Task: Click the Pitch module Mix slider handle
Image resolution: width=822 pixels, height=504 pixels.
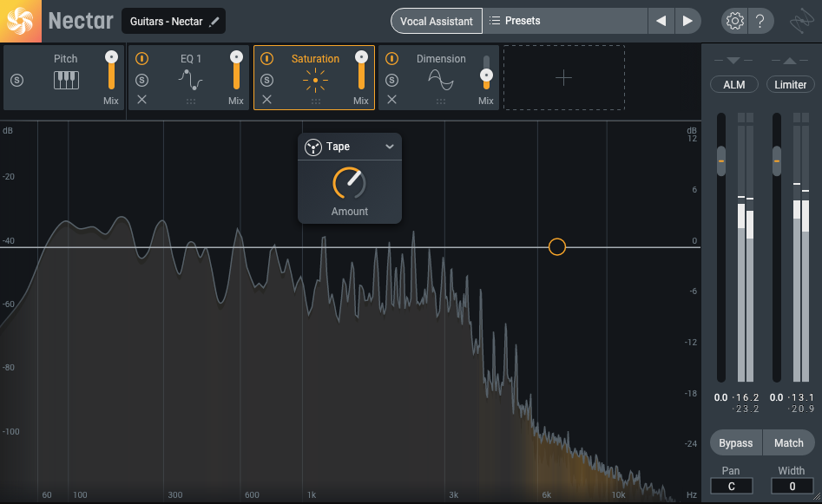Action: coord(111,57)
